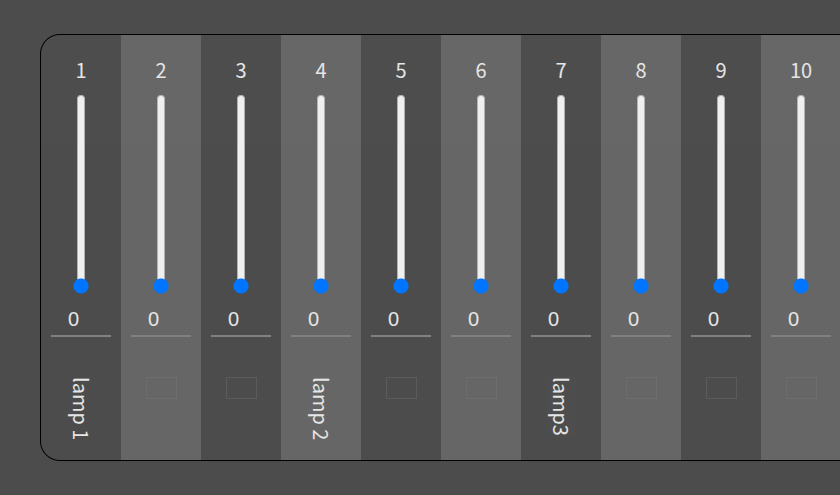This screenshot has height=495, width=840.
Task: Click the value field under fader 2
Action: tap(161, 320)
